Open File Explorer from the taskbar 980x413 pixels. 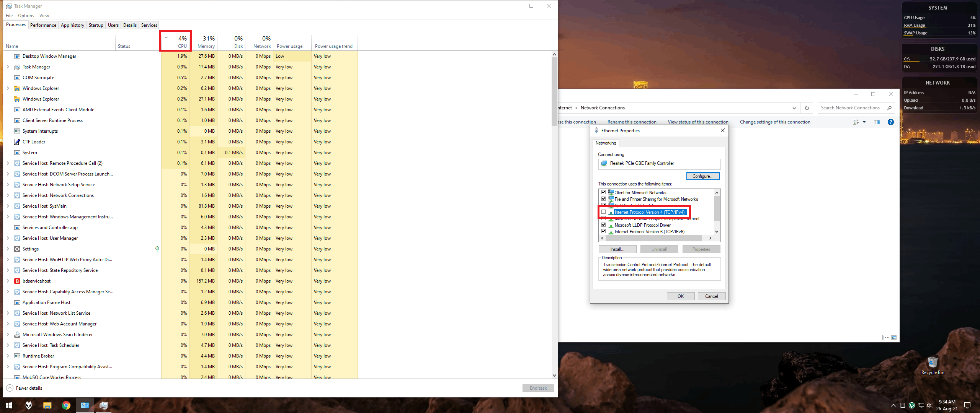click(x=47, y=405)
